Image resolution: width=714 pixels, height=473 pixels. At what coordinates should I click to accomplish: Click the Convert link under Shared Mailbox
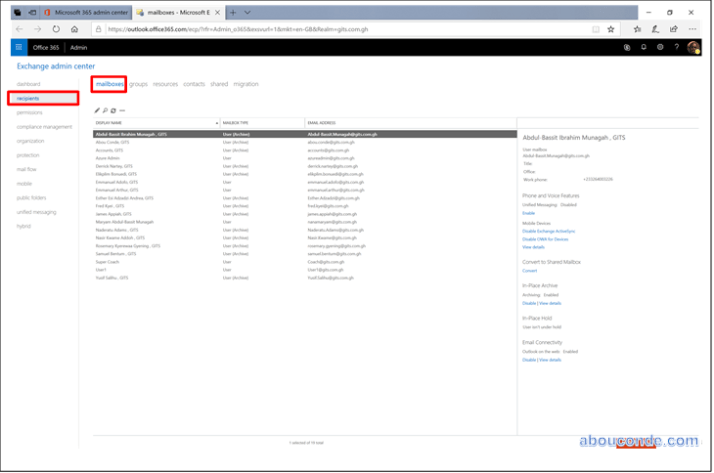coord(529,270)
